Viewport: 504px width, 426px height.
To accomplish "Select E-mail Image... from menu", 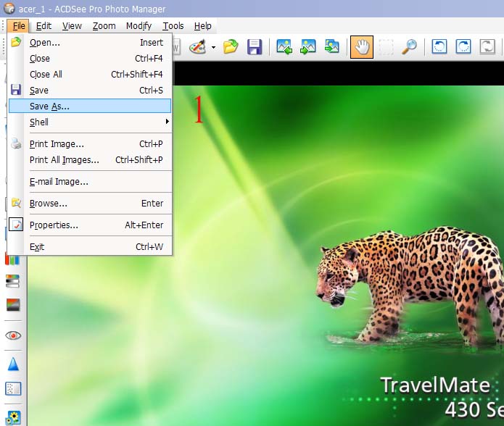I will [x=90, y=181].
